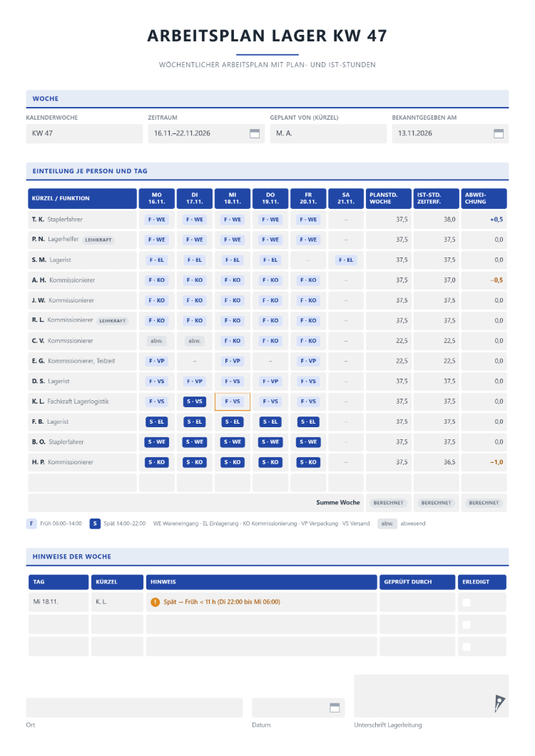This screenshot has height=756, width=535.
Task: Click the F Früh legend badge
Action: (x=31, y=523)
